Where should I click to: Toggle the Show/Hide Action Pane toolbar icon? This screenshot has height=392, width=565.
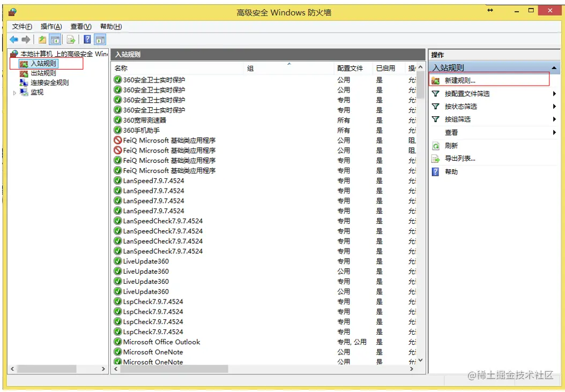(x=100, y=40)
